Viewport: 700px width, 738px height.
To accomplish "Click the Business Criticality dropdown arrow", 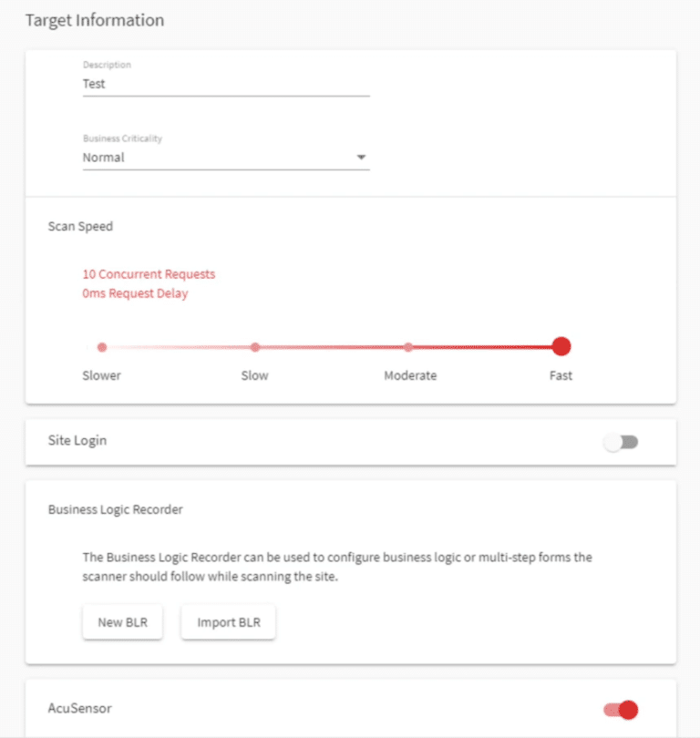I will (362, 158).
